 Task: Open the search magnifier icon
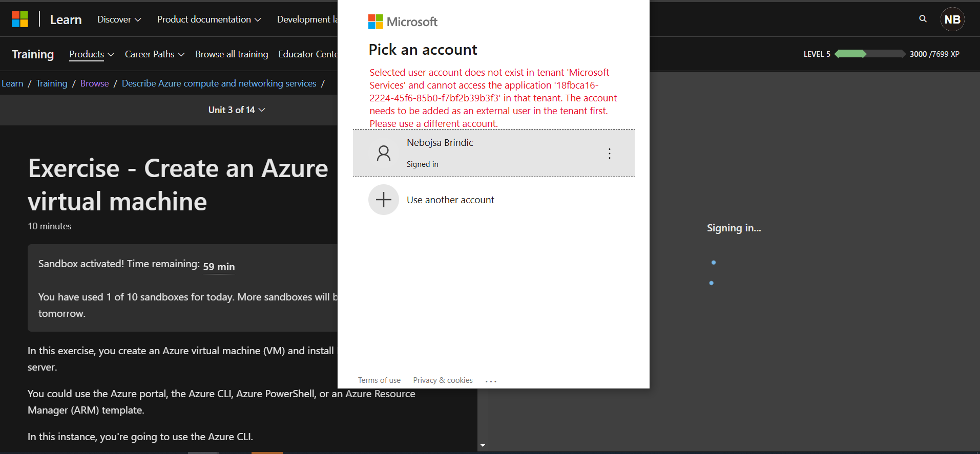point(923,19)
